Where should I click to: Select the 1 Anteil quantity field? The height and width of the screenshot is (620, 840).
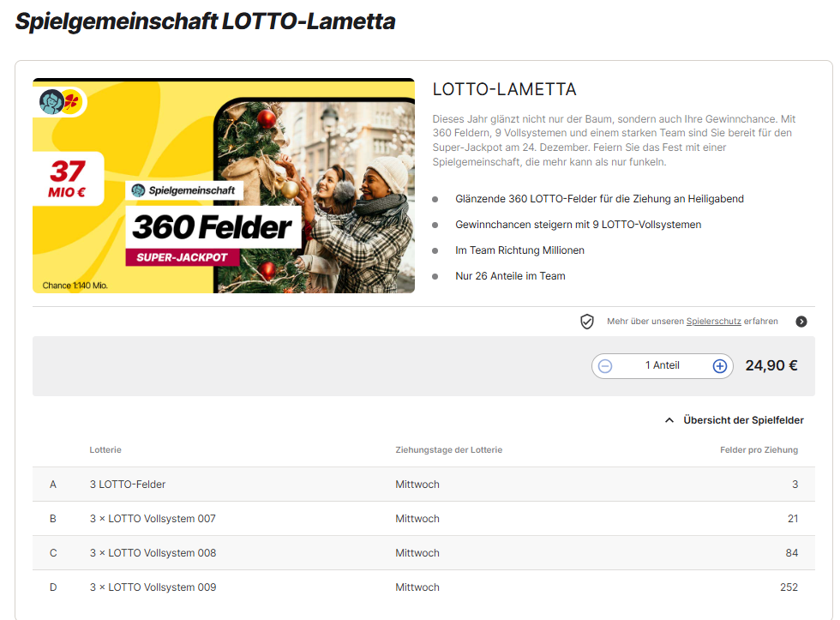point(662,366)
